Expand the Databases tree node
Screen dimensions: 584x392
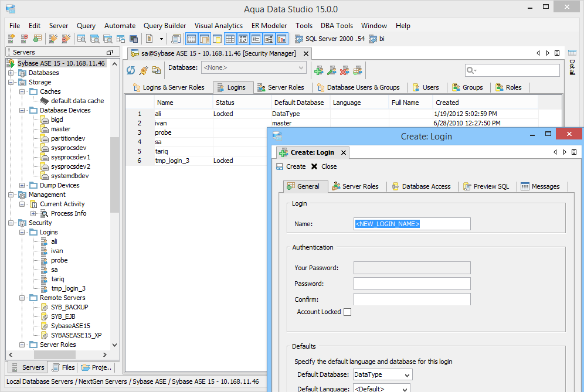coord(11,73)
